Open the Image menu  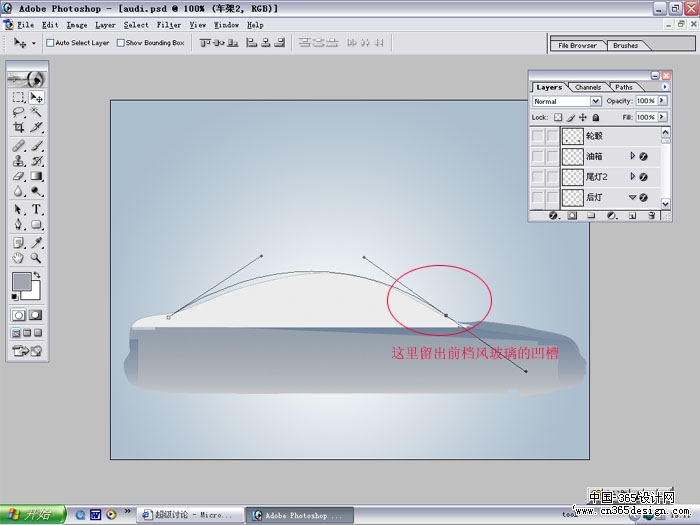tap(77, 25)
